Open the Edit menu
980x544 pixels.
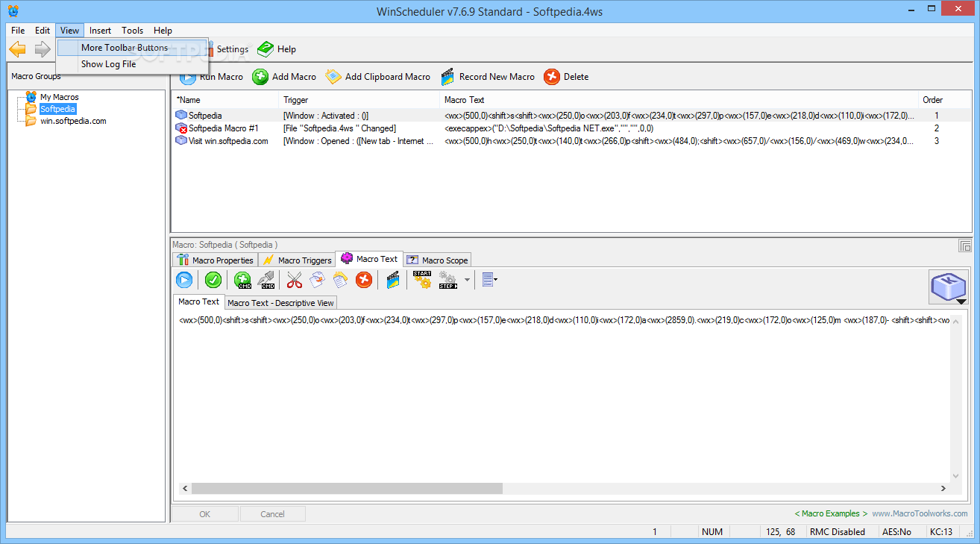tap(43, 31)
